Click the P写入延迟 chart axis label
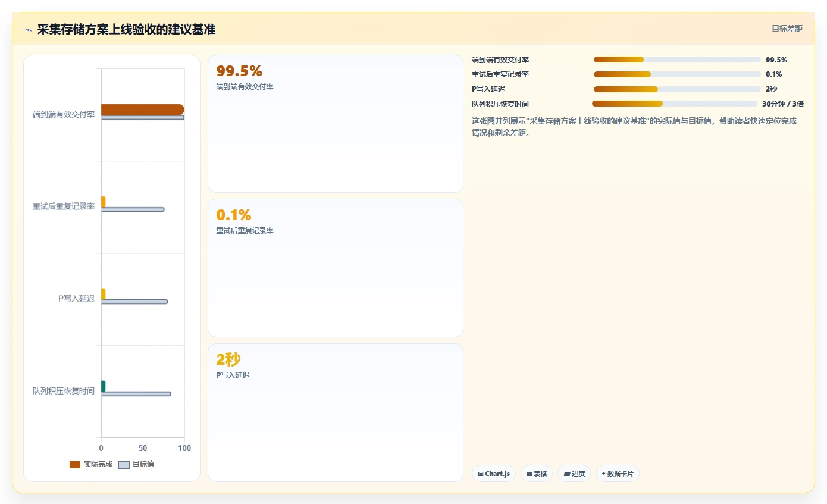This screenshot has width=827, height=504. click(76, 299)
